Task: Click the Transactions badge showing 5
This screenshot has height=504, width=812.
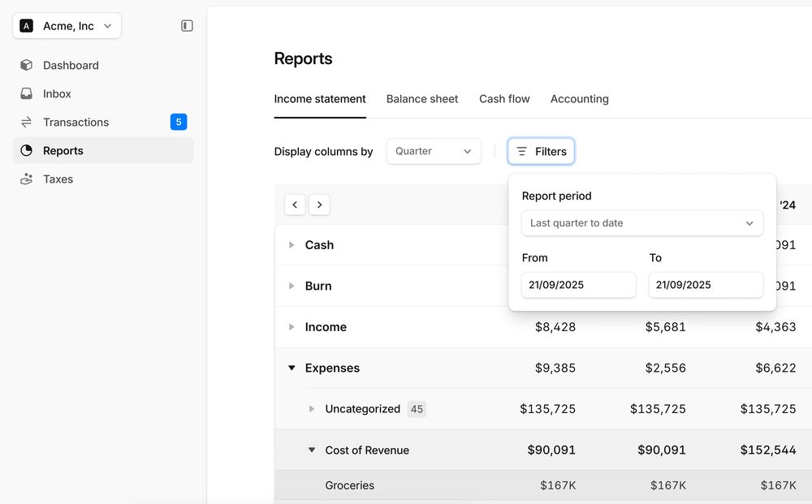Action: click(179, 122)
